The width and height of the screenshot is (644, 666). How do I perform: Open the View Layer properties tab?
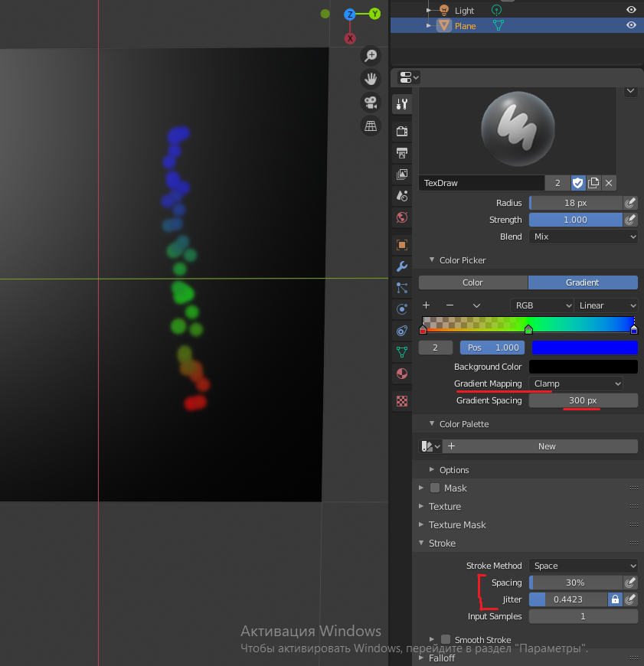tap(402, 174)
